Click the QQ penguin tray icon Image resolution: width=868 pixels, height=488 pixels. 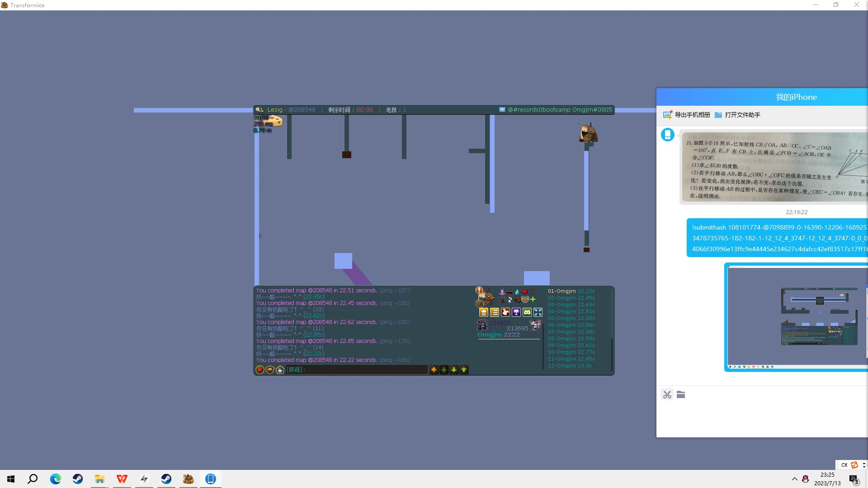coord(806,479)
